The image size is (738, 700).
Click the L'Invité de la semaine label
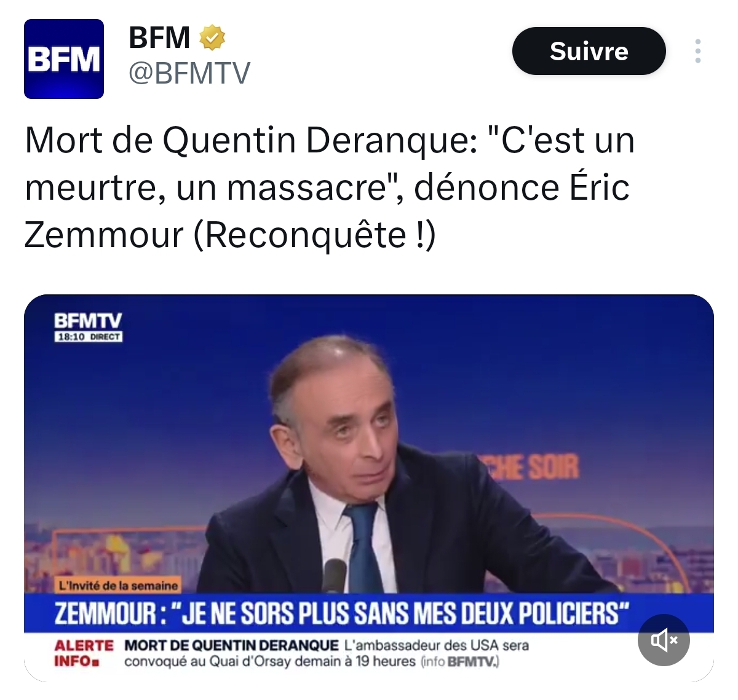tap(117, 586)
